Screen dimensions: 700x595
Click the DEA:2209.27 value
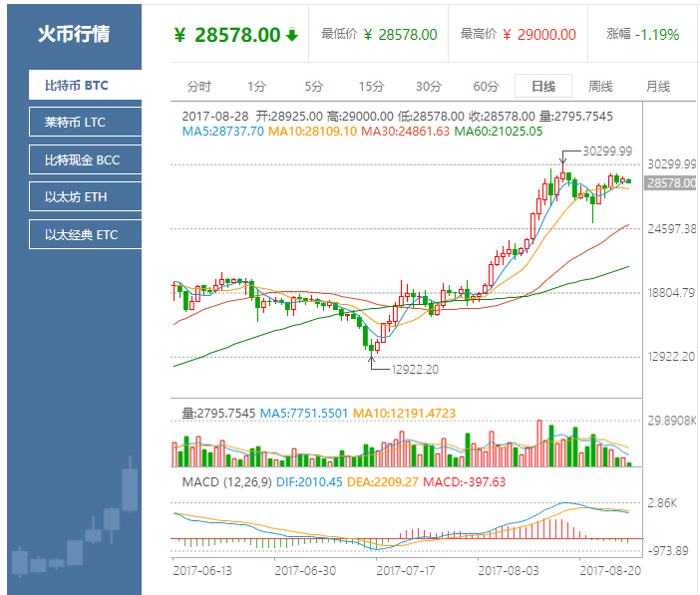383,482
